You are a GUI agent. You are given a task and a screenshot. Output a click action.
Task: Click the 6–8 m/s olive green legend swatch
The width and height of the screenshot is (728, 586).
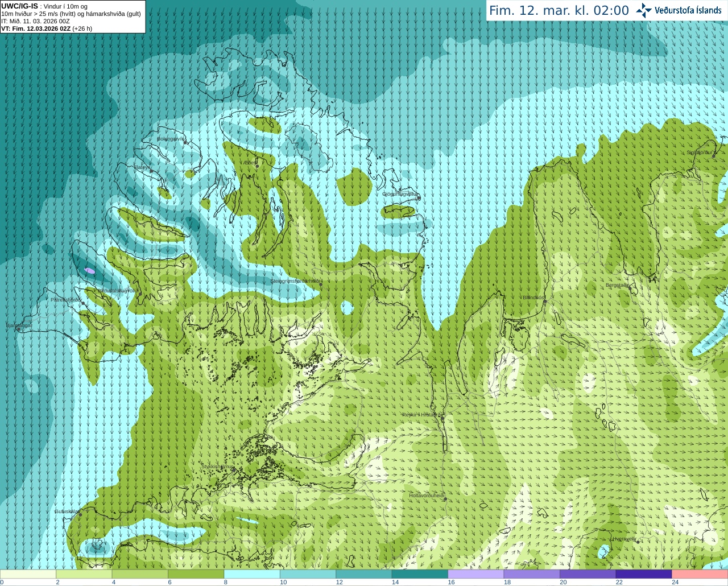(x=196, y=574)
